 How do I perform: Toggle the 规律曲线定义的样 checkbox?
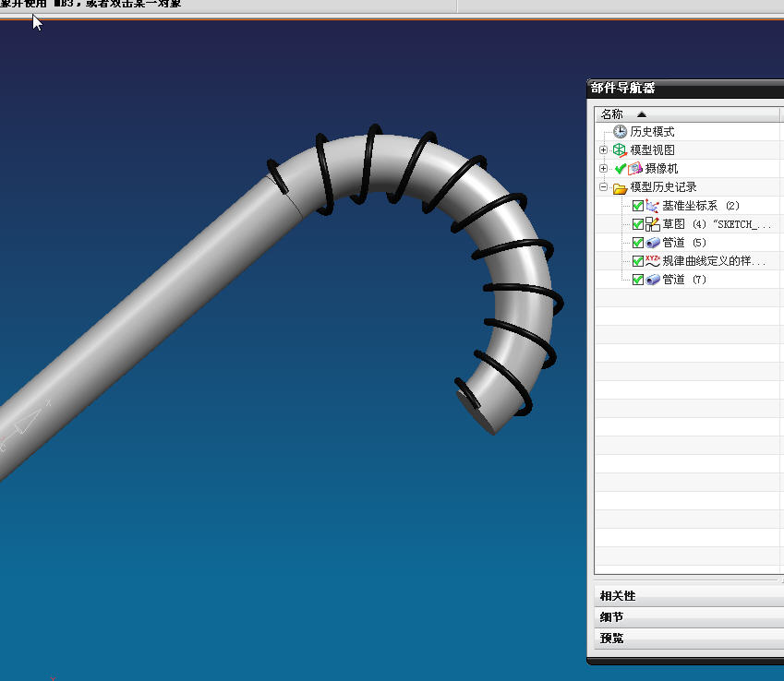pyautogui.click(x=637, y=261)
